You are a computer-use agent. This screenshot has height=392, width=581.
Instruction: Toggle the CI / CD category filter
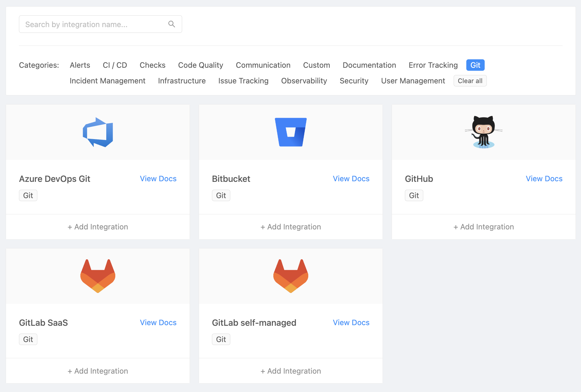click(x=115, y=65)
